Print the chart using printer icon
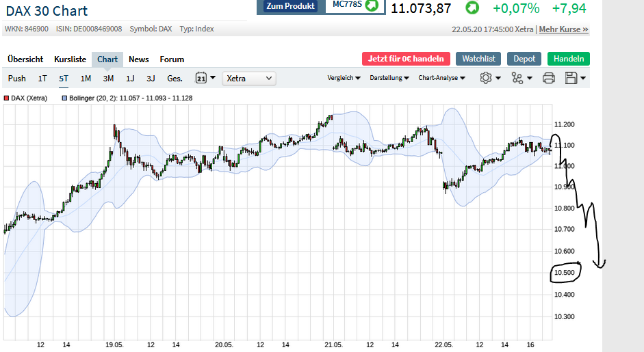The height and width of the screenshot is (352, 644). (548, 78)
